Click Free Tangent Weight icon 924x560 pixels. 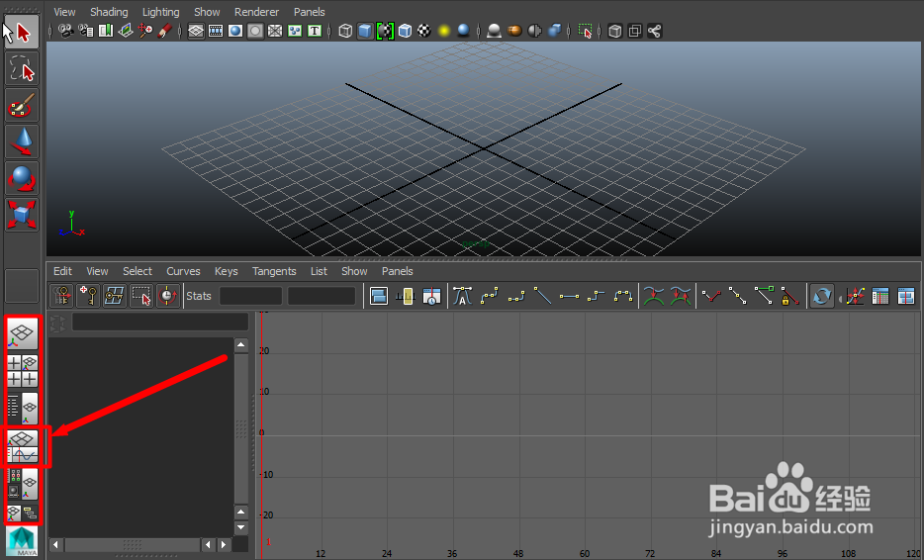pyautogui.click(x=765, y=295)
